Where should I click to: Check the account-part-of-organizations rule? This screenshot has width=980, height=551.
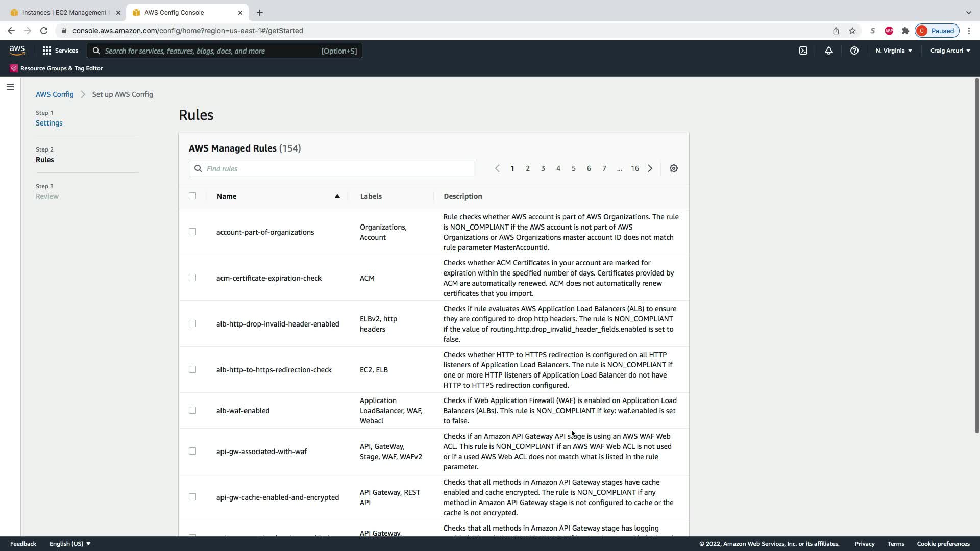[x=192, y=232]
